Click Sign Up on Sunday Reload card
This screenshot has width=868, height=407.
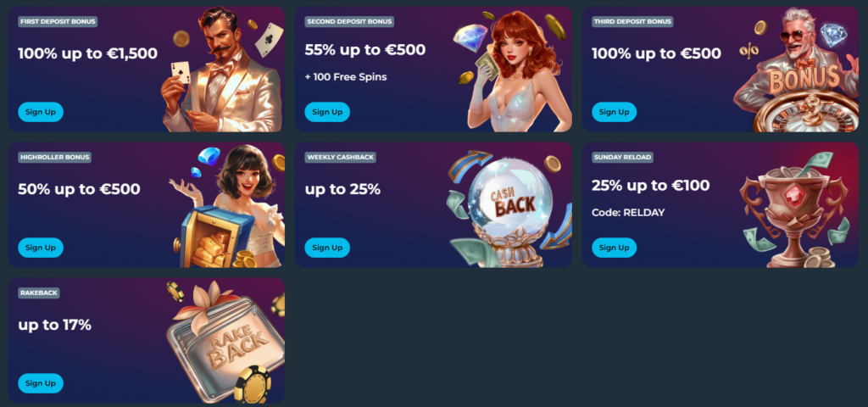pos(615,248)
